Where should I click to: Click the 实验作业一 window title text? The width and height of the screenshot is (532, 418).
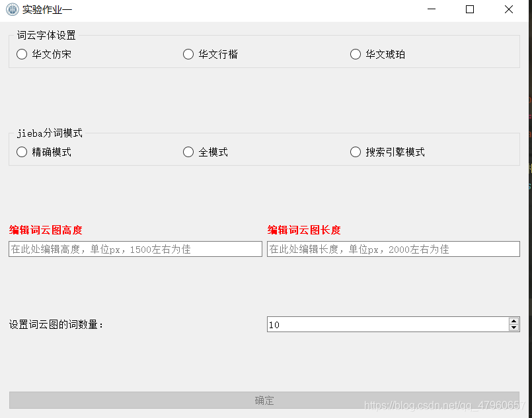coord(47,9)
